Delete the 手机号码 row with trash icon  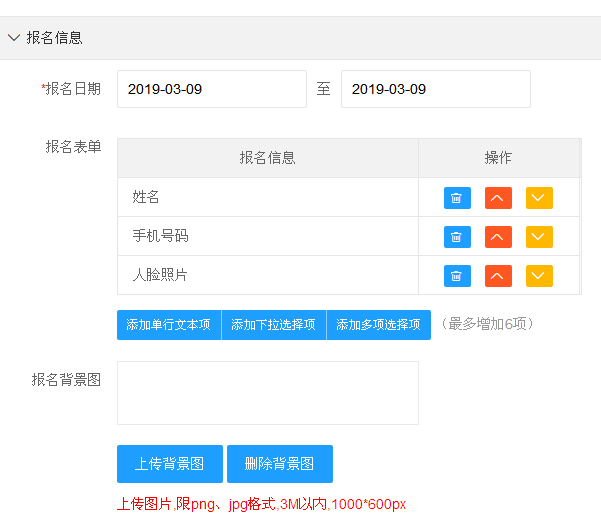[x=457, y=237]
